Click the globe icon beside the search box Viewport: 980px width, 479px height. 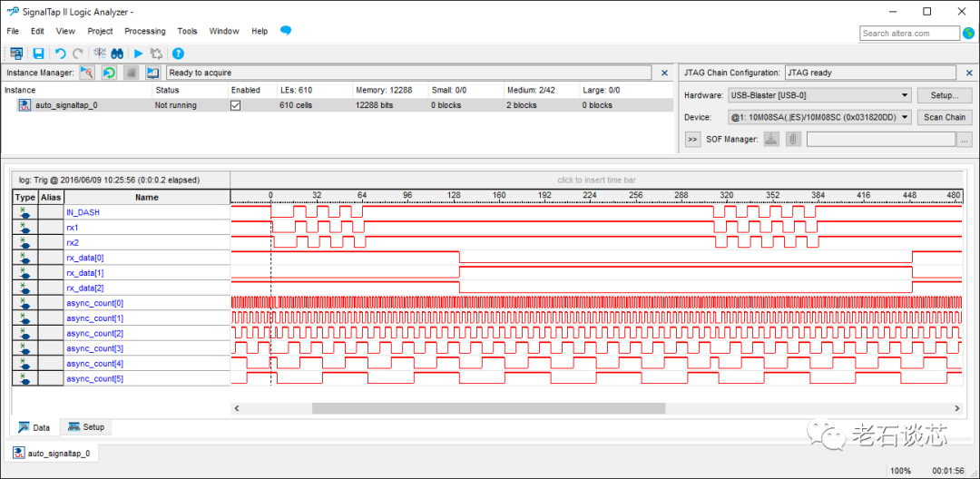coord(969,33)
